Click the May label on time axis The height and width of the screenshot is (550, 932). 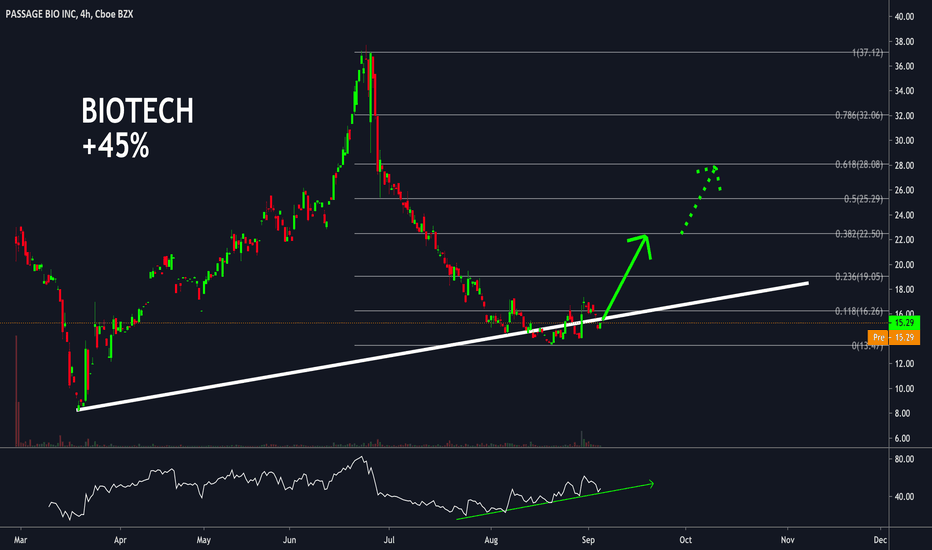pos(204,540)
